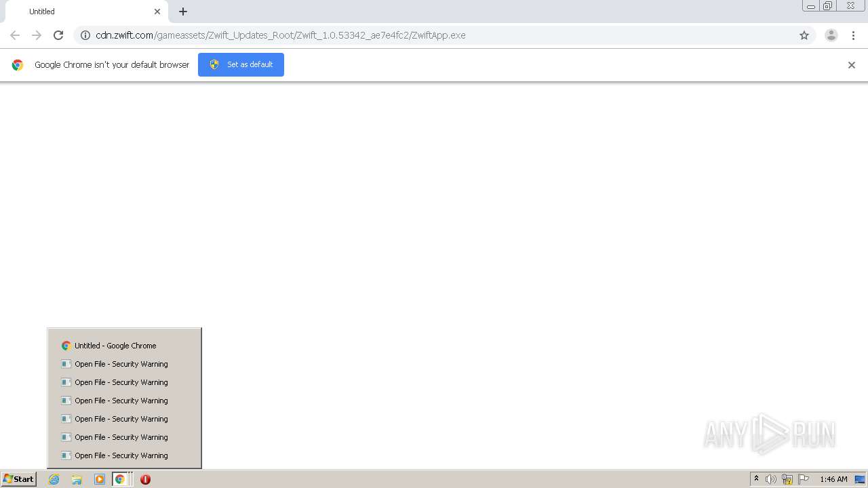Click Show desktop icon in tray
This screenshot has width=868, height=488.
[860, 479]
